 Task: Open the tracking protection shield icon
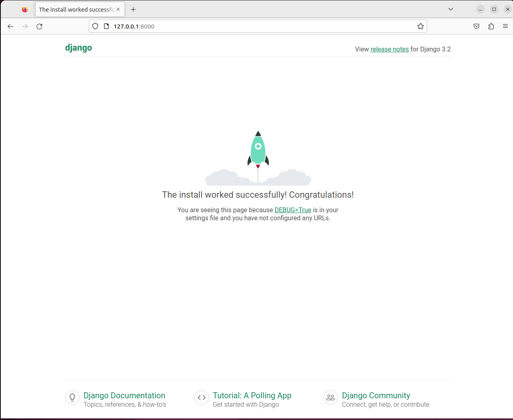[95, 26]
